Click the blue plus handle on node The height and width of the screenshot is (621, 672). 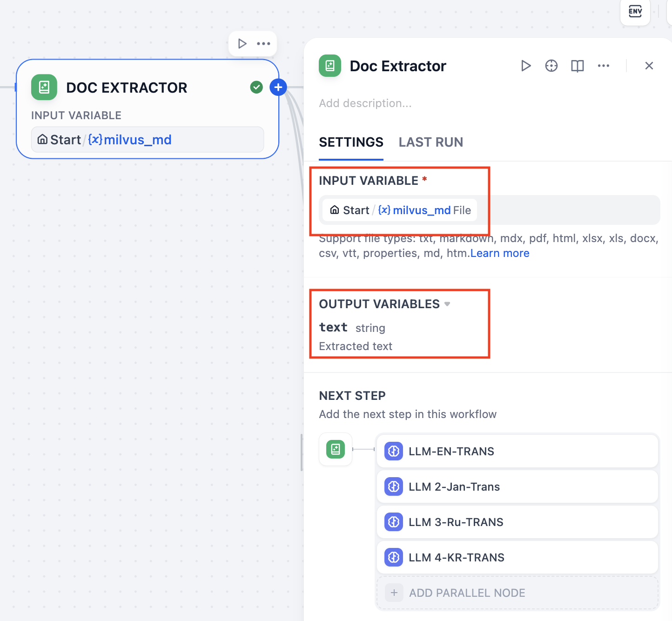click(278, 87)
